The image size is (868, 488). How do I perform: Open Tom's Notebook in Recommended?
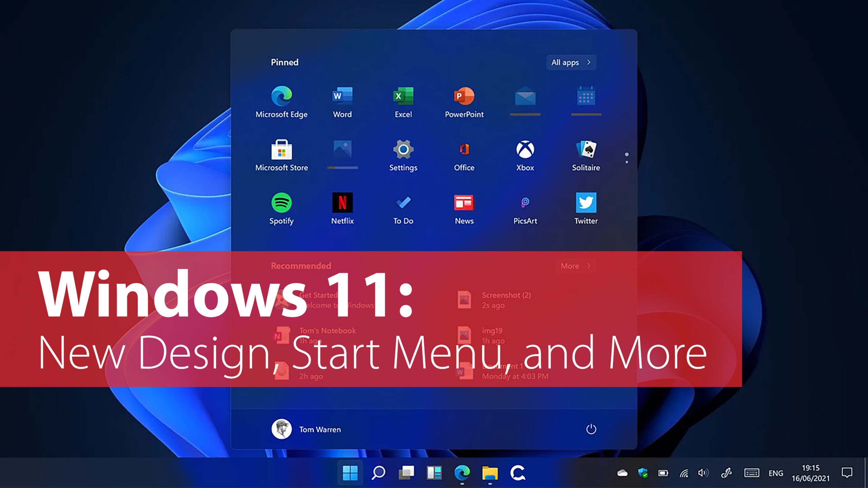click(x=315, y=335)
